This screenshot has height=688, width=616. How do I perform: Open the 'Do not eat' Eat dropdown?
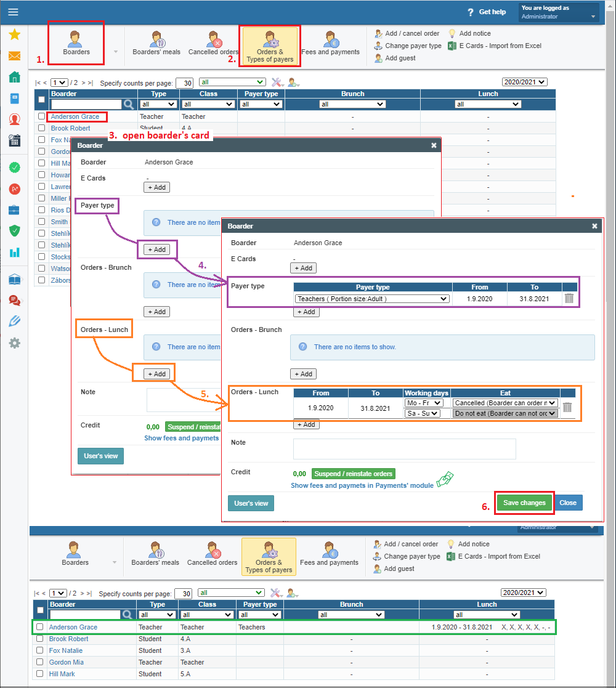tap(506, 413)
